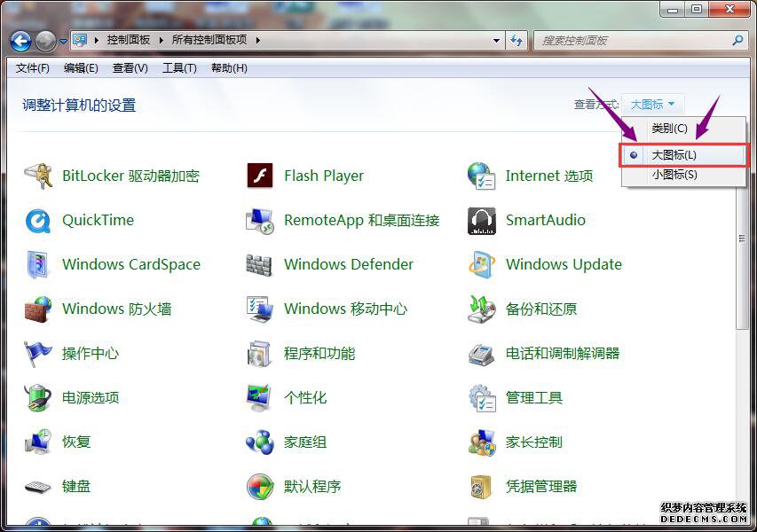
Task: Open the RemoteApp 和桌面连接 icon
Action: [x=260, y=221]
